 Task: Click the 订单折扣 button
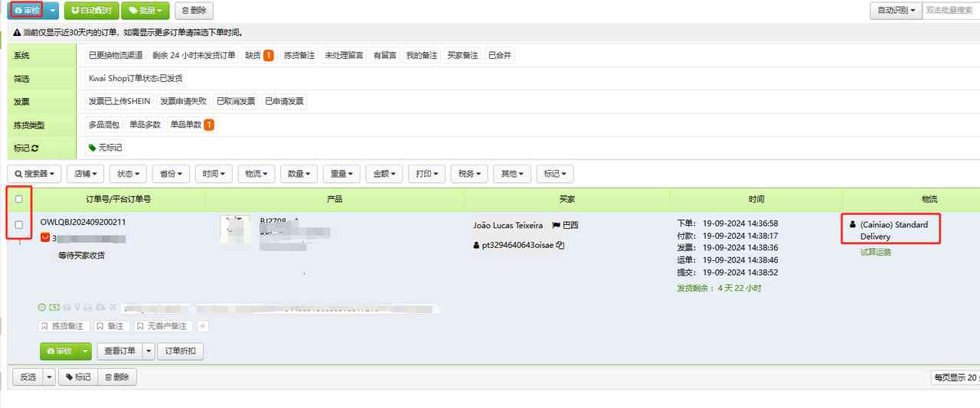click(x=180, y=351)
